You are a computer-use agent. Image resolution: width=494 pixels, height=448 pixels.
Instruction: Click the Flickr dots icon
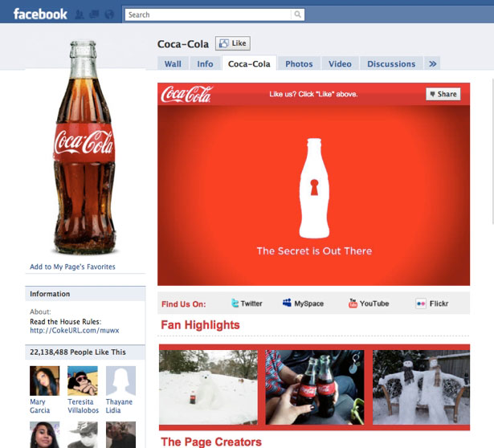(x=421, y=303)
